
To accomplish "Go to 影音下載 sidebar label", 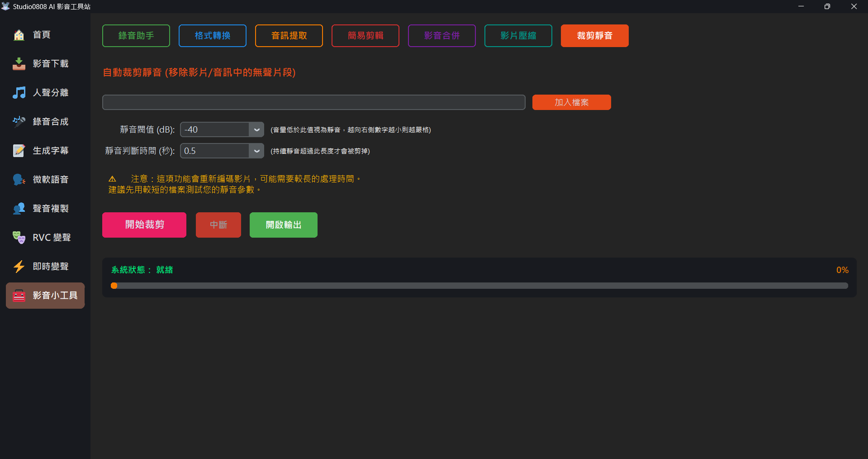I will 51,64.
